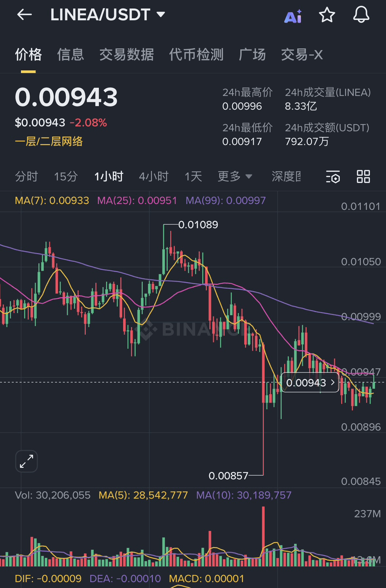Open the 代币检测 tab
386x588 pixels.
point(196,55)
